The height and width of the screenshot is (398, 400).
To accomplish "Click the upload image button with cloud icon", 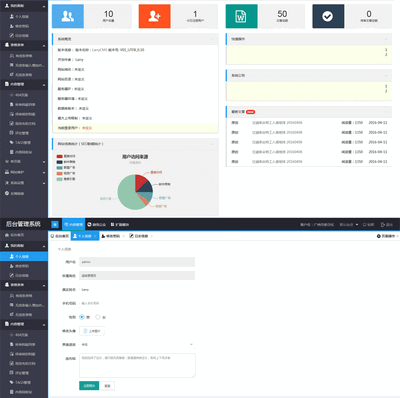I will [92, 331].
